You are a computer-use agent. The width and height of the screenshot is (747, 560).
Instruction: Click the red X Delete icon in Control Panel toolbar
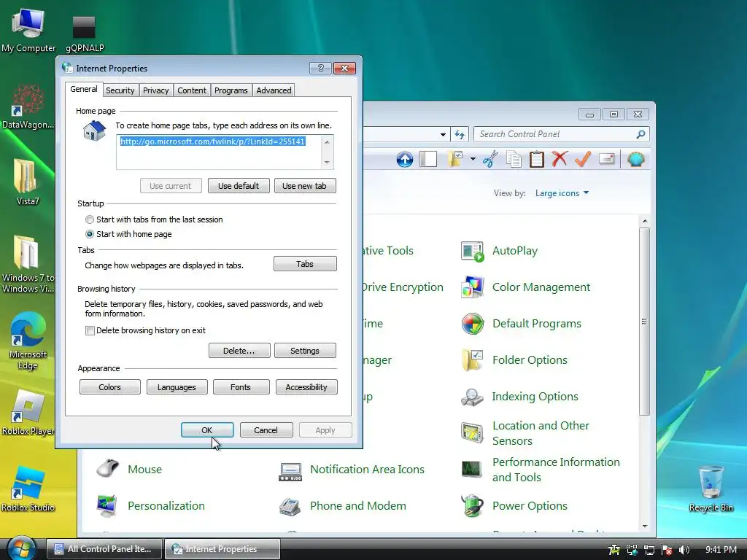[560, 159]
